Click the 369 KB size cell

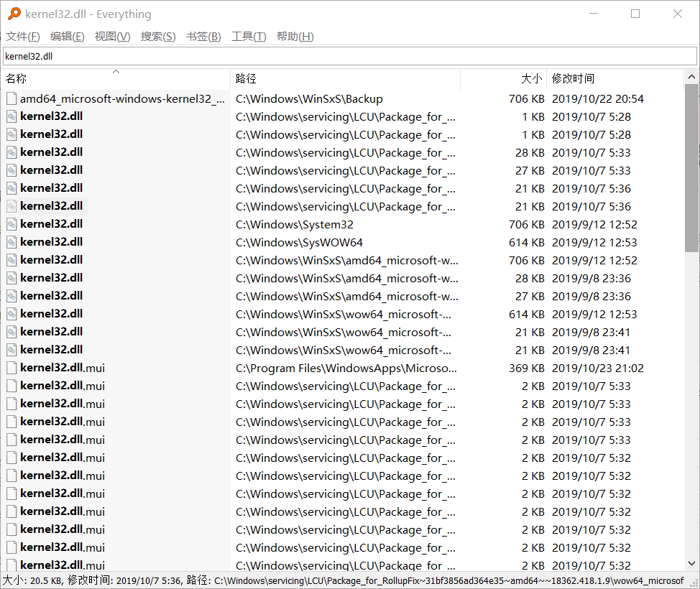click(527, 368)
